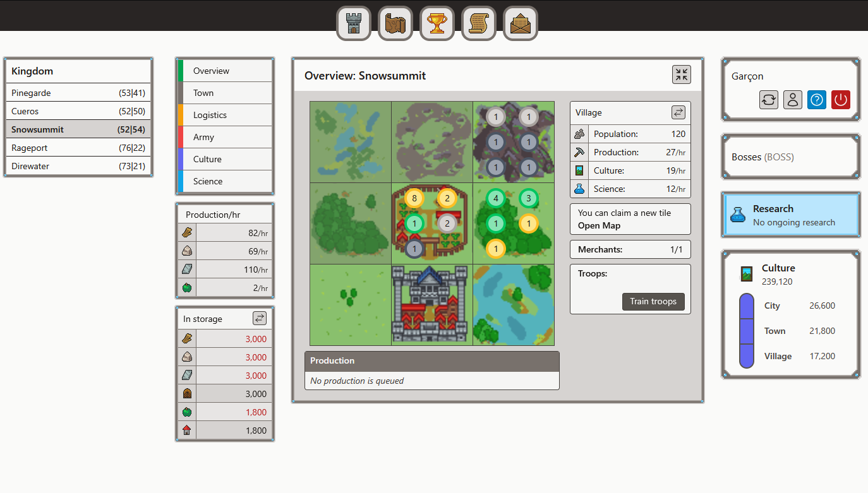Open the castle overview toolbar icon
The width and height of the screenshot is (868, 493).
353,23
